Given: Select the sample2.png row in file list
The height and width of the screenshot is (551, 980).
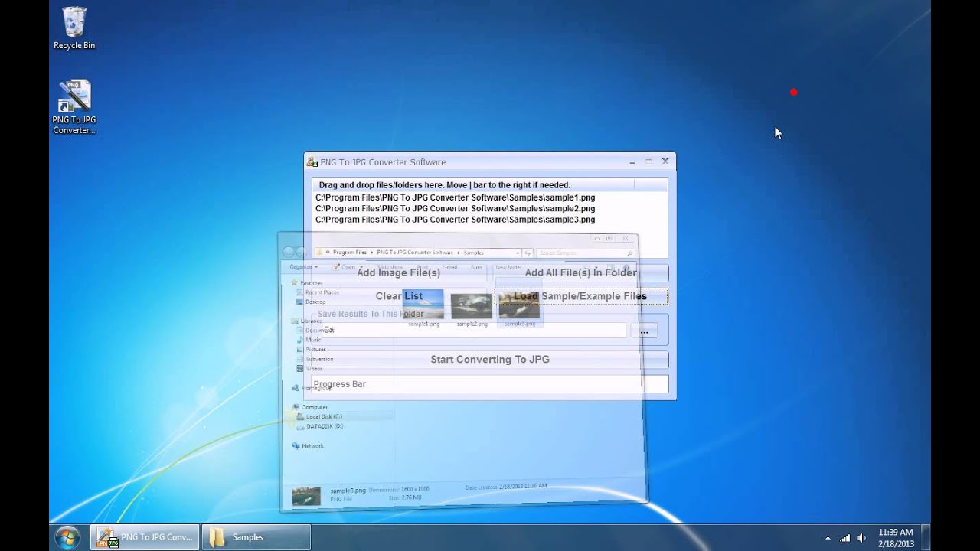Looking at the screenshot, I should click(x=455, y=208).
